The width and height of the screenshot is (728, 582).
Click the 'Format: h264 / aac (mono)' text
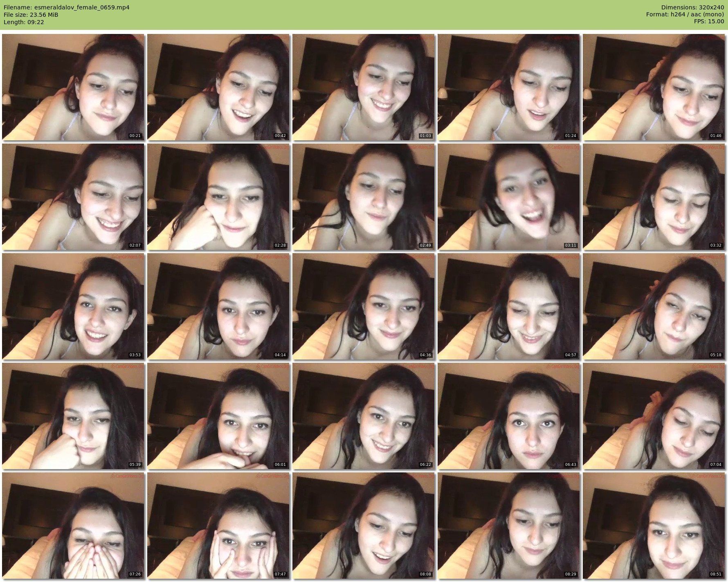pos(685,15)
